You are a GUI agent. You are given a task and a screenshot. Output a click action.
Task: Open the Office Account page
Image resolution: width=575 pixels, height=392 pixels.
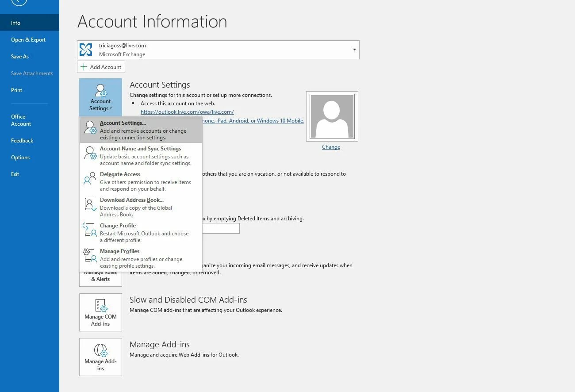pyautogui.click(x=30, y=120)
